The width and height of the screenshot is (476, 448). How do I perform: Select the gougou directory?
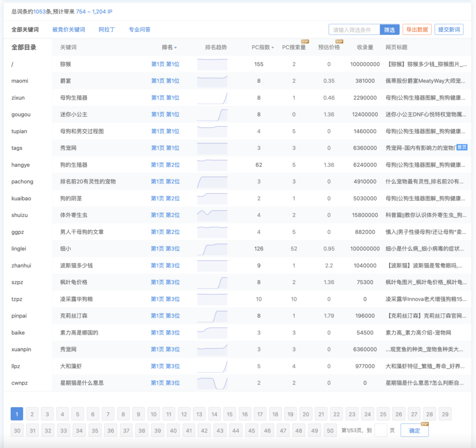point(21,114)
